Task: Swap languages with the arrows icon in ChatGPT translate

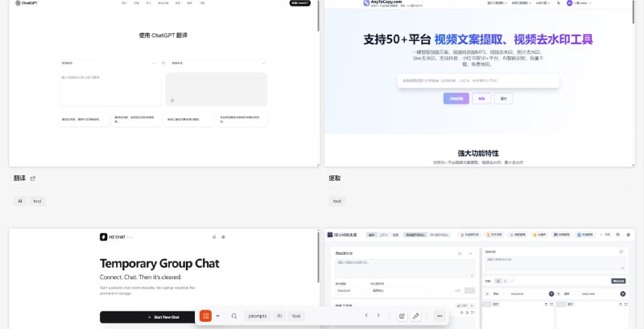Action: 163,64
